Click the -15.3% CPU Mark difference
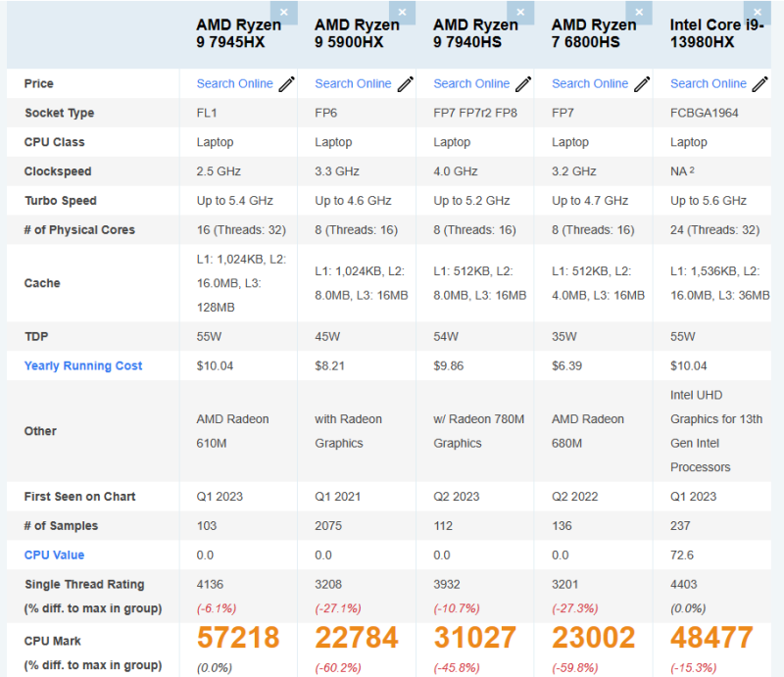Viewport: 784px width, 677px height. pyautogui.click(x=694, y=668)
